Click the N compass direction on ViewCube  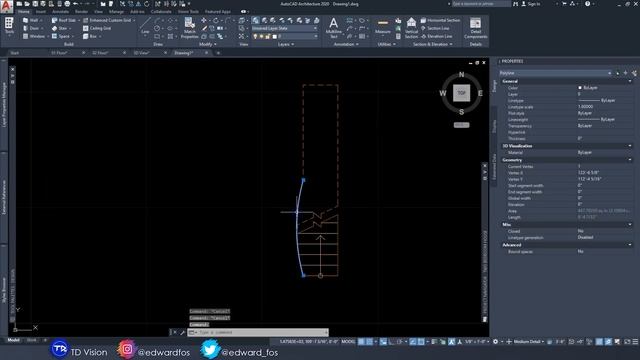tap(461, 75)
